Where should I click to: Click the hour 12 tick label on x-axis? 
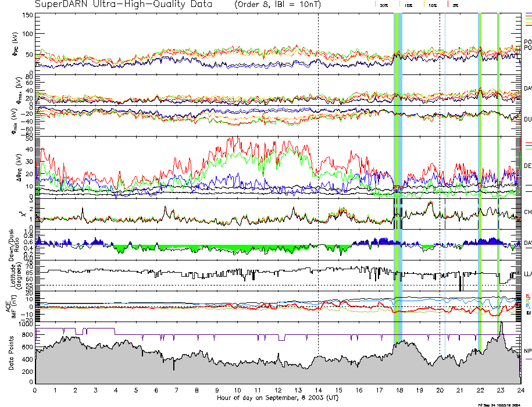click(277, 390)
